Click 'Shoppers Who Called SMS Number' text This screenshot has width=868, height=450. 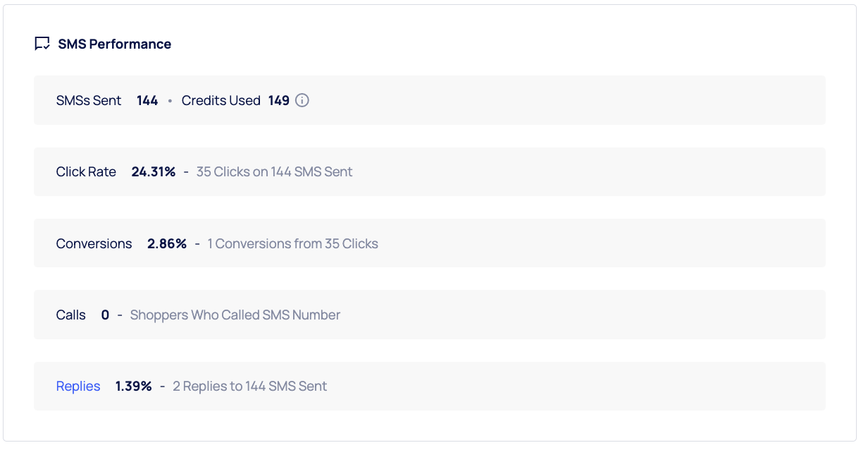[235, 315]
